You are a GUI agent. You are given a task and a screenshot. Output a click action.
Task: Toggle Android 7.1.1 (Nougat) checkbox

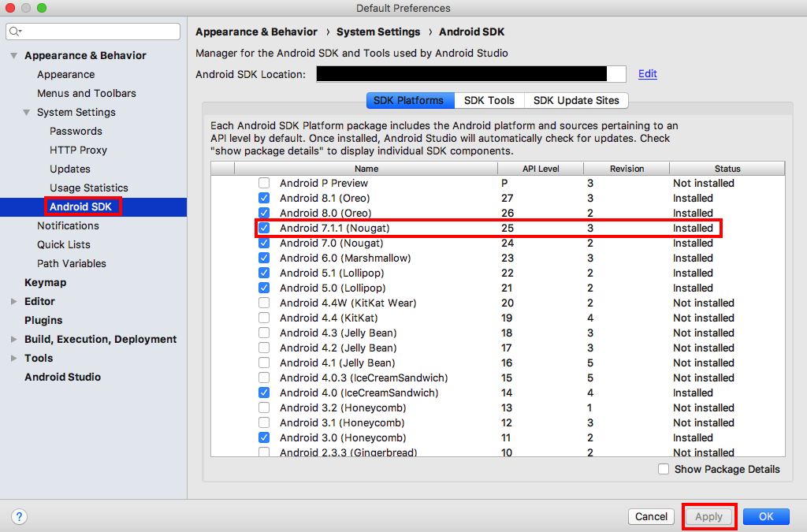pyautogui.click(x=264, y=228)
